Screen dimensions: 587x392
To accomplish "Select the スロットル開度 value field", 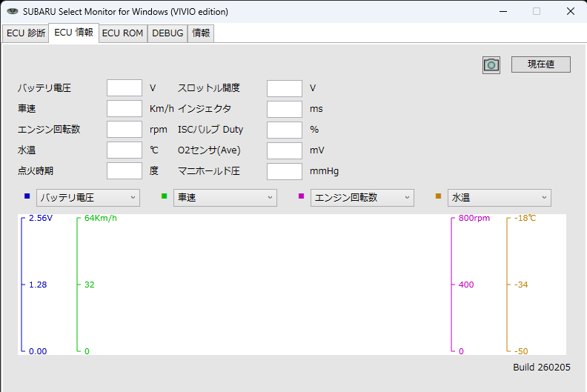I will 284,88.
